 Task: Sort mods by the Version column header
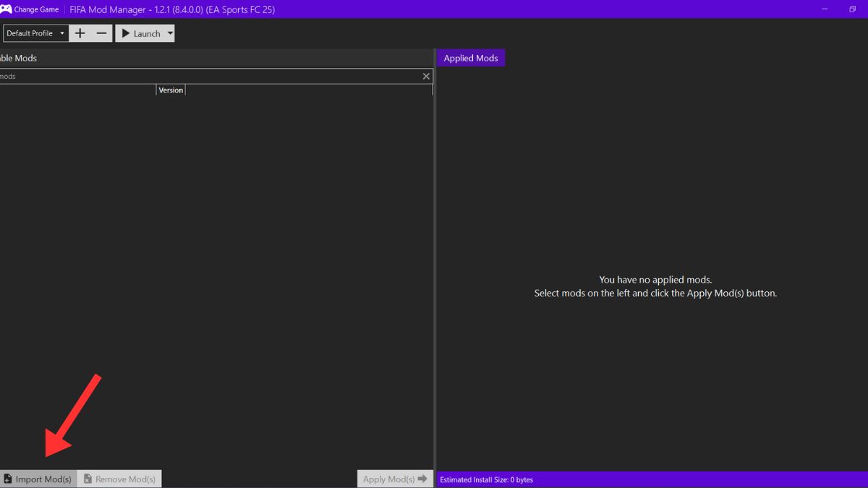(x=171, y=90)
